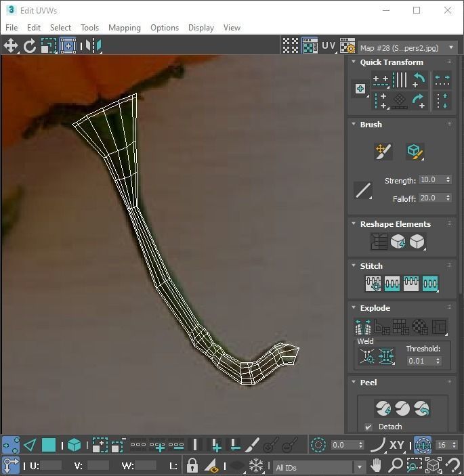Select the Paint Move brush icon

point(383,151)
